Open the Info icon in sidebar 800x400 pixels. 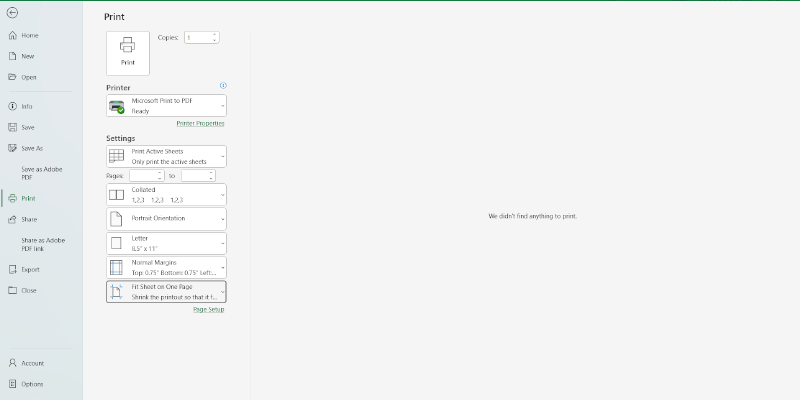[x=12, y=106]
